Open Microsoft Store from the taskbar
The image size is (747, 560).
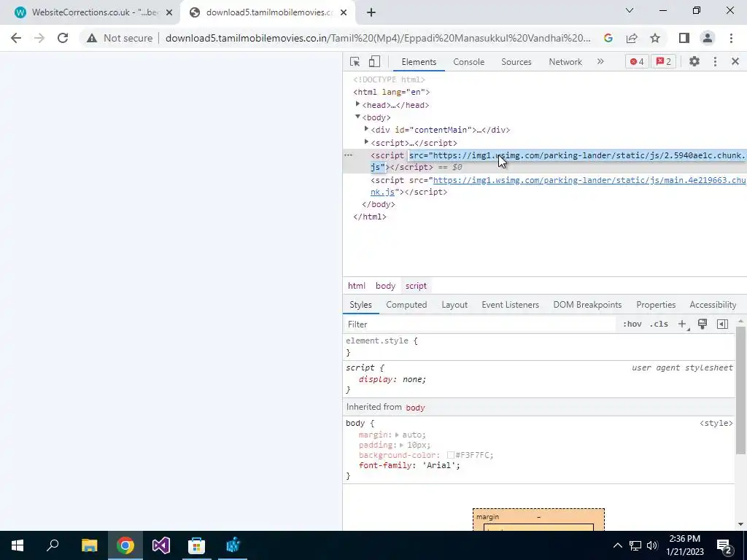196,545
